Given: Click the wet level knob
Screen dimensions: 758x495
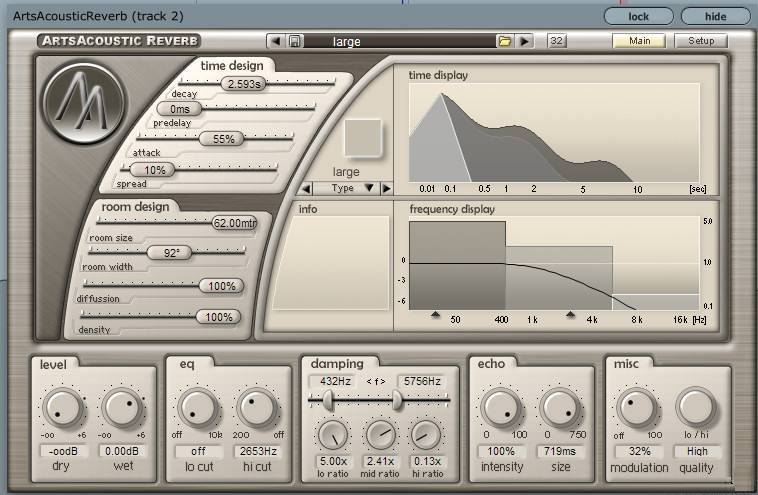Looking at the screenshot, I should pyautogui.click(x=123, y=408).
